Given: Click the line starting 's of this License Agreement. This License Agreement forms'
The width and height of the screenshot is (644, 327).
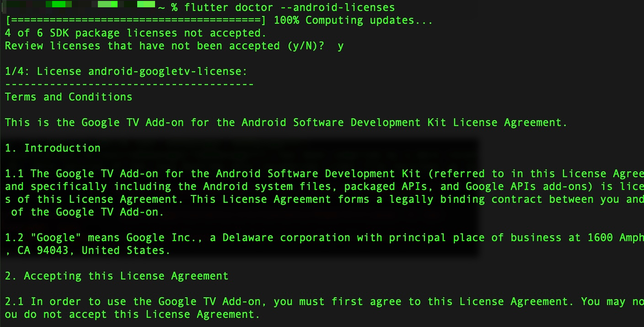Looking at the screenshot, I should point(324,199).
